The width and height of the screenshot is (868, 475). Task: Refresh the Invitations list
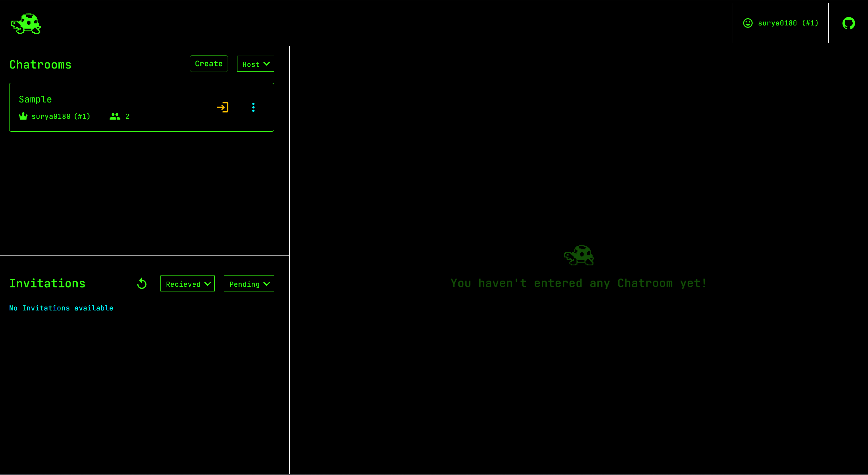[x=142, y=284]
